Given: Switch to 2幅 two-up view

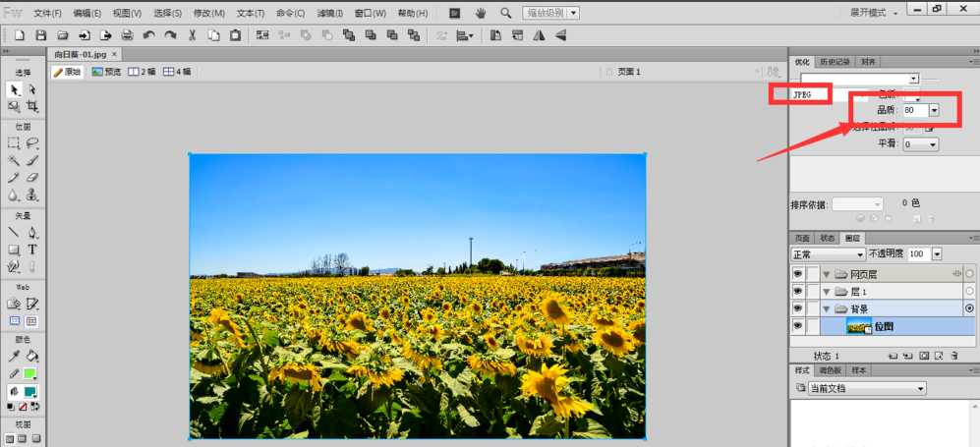Looking at the screenshot, I should point(142,72).
